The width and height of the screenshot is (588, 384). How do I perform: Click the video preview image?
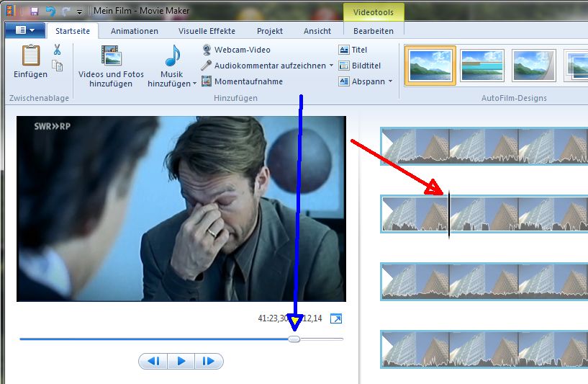(x=181, y=209)
